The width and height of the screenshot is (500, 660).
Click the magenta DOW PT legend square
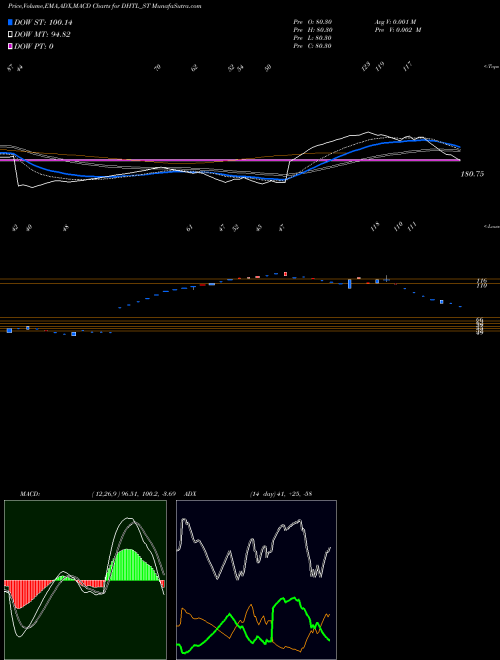[10, 46]
